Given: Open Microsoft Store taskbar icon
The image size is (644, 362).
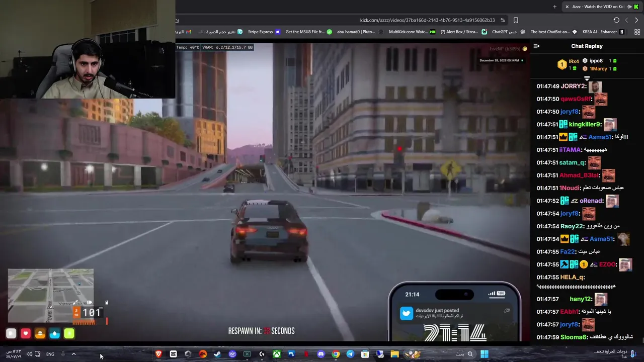Looking at the screenshot, I should click(365, 354).
